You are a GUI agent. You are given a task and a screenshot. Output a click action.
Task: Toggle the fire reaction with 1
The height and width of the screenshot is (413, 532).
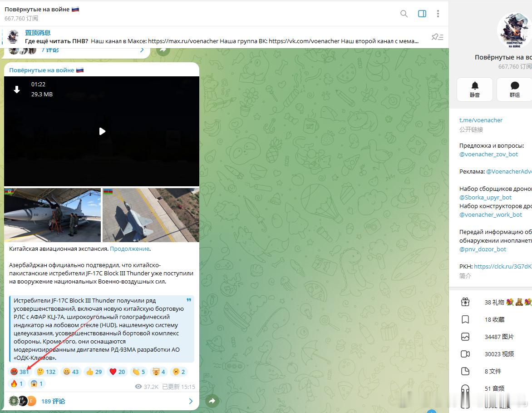pos(17,383)
